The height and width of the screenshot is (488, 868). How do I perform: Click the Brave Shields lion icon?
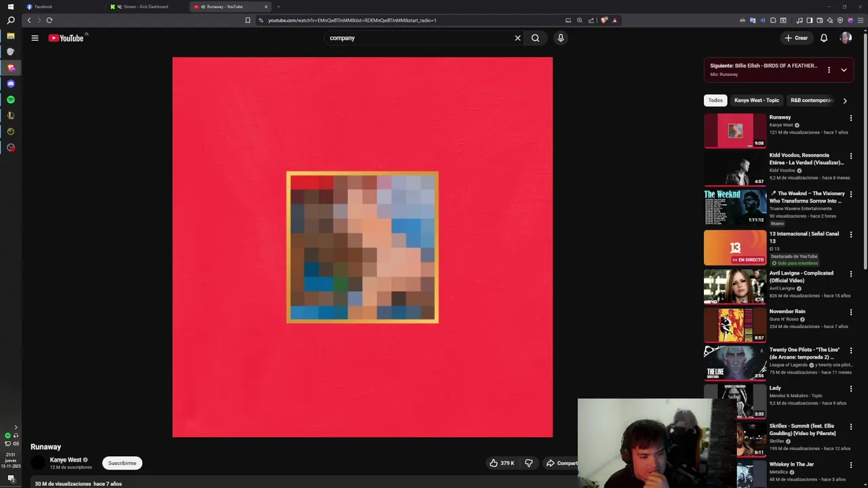(x=604, y=20)
